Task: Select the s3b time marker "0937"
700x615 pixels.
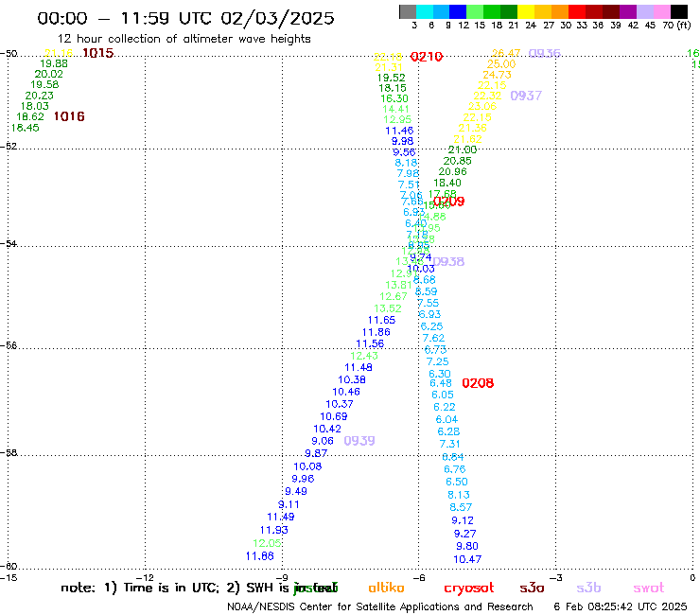Action: pyautogui.click(x=526, y=96)
